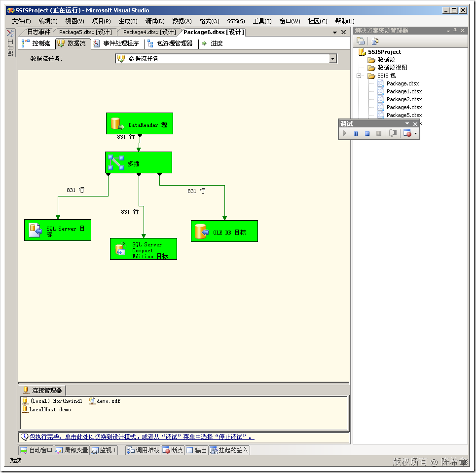Open the 工具箱 side panel
Image resolution: width=476 pixels, height=473 pixels.
tap(11, 43)
